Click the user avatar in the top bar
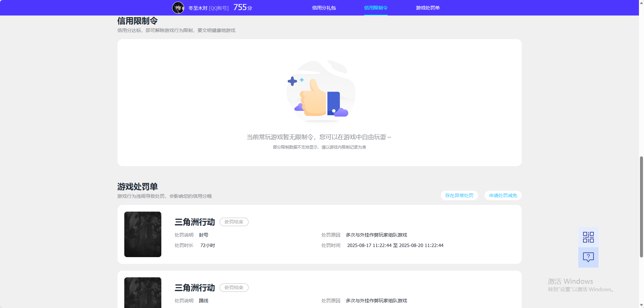This screenshot has width=644, height=308. 178,7
